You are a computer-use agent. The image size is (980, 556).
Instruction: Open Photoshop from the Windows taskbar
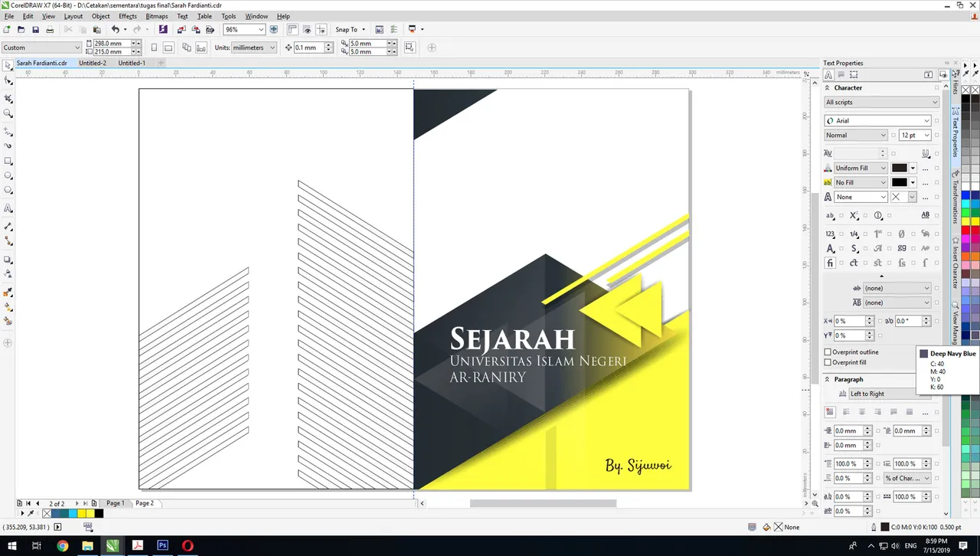(162, 545)
